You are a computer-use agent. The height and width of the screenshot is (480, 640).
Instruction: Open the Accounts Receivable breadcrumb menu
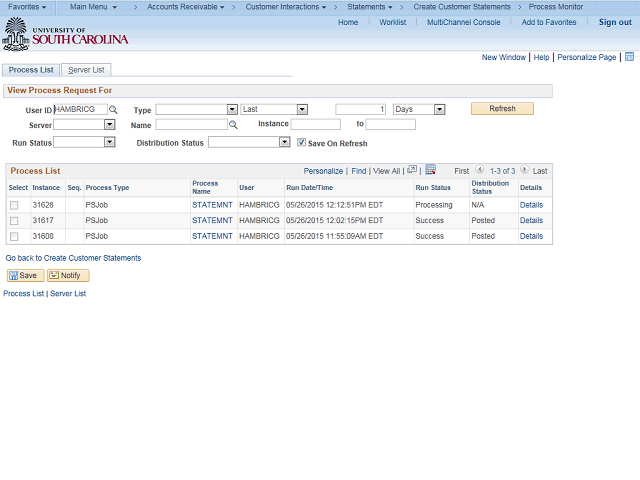[x=186, y=7]
